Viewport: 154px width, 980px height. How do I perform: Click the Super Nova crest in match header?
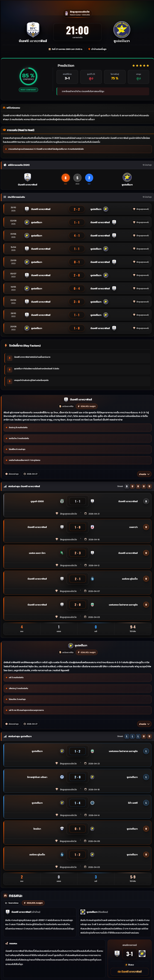coord(121,29)
